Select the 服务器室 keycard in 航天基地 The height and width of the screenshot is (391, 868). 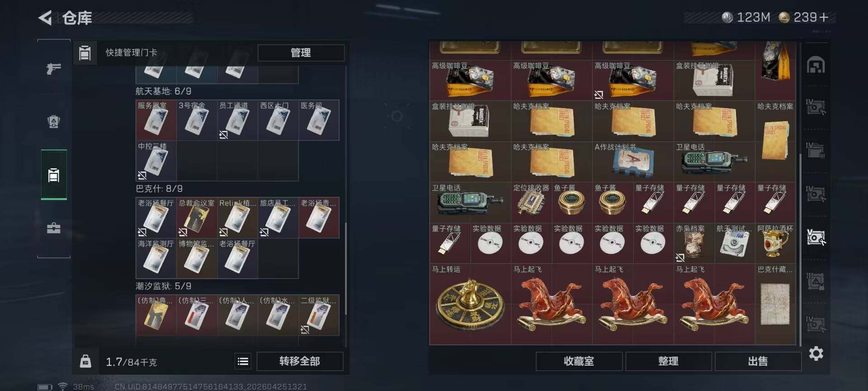156,120
